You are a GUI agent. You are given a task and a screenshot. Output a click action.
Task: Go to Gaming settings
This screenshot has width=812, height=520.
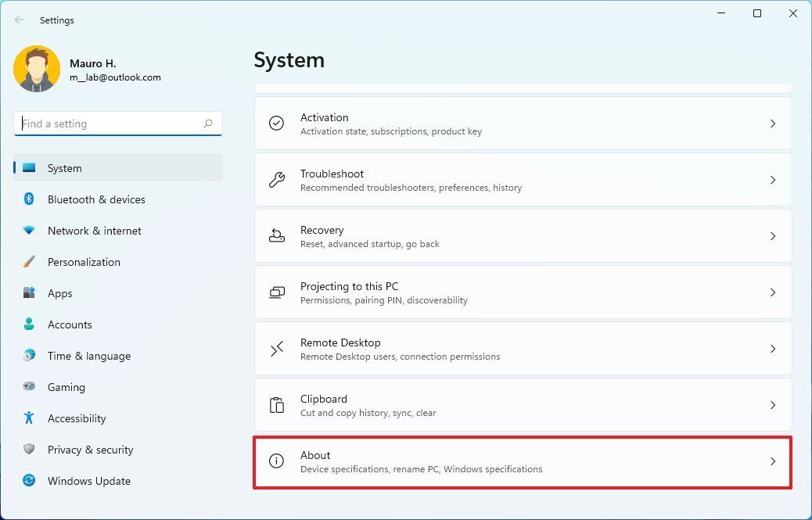(x=66, y=387)
